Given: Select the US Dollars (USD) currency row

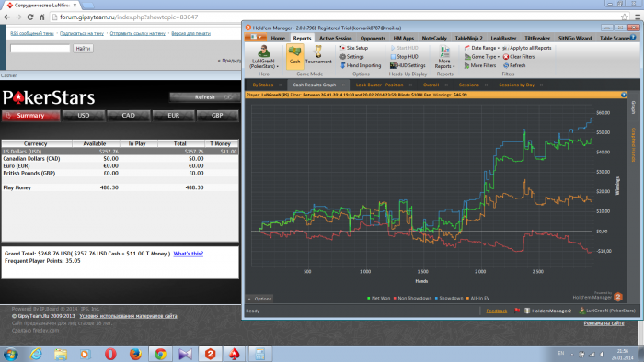Looking at the screenshot, I should pos(120,152).
